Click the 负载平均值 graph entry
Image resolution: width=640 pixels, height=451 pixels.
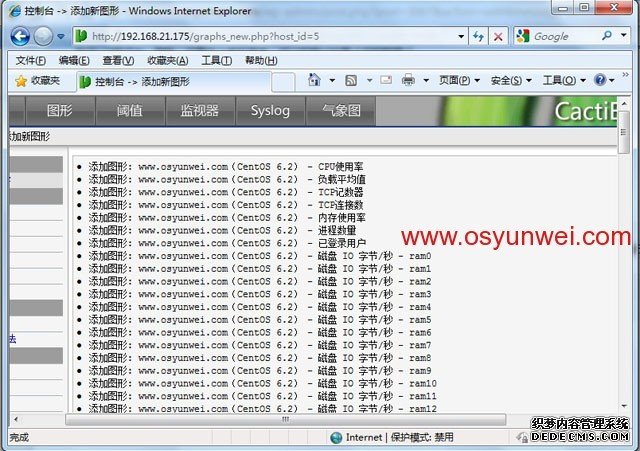coord(227,179)
